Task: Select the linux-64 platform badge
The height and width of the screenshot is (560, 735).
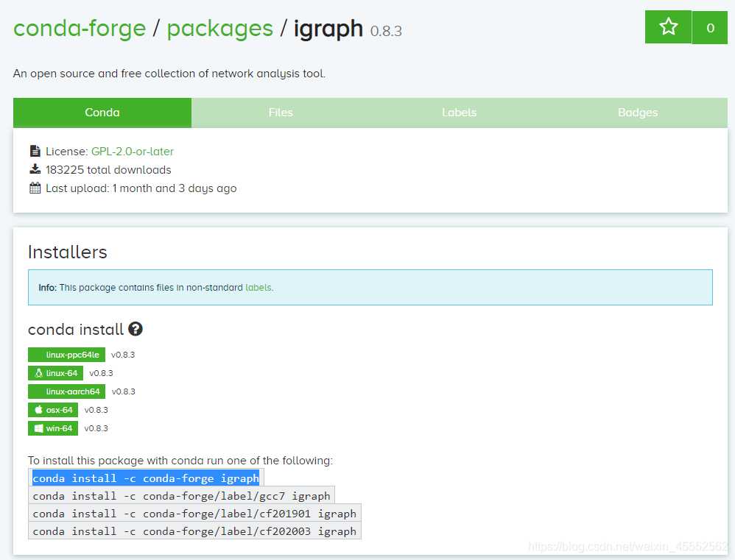Action: pyautogui.click(x=56, y=372)
